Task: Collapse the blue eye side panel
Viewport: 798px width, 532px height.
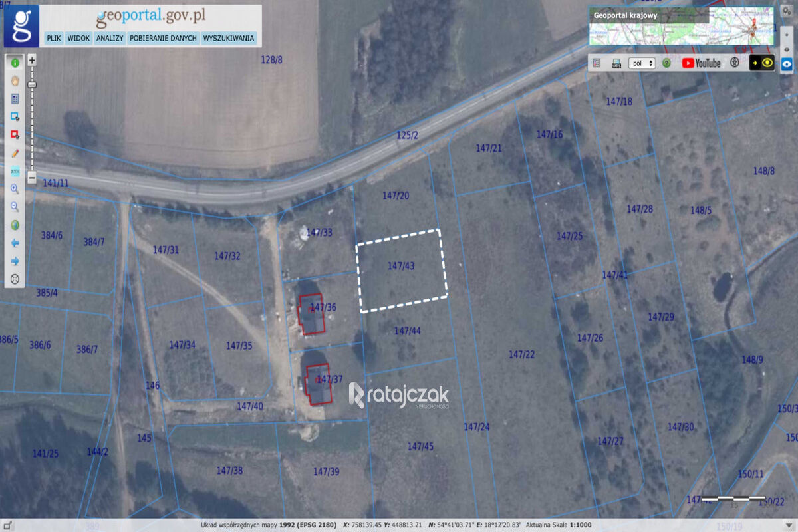Action: (x=788, y=65)
